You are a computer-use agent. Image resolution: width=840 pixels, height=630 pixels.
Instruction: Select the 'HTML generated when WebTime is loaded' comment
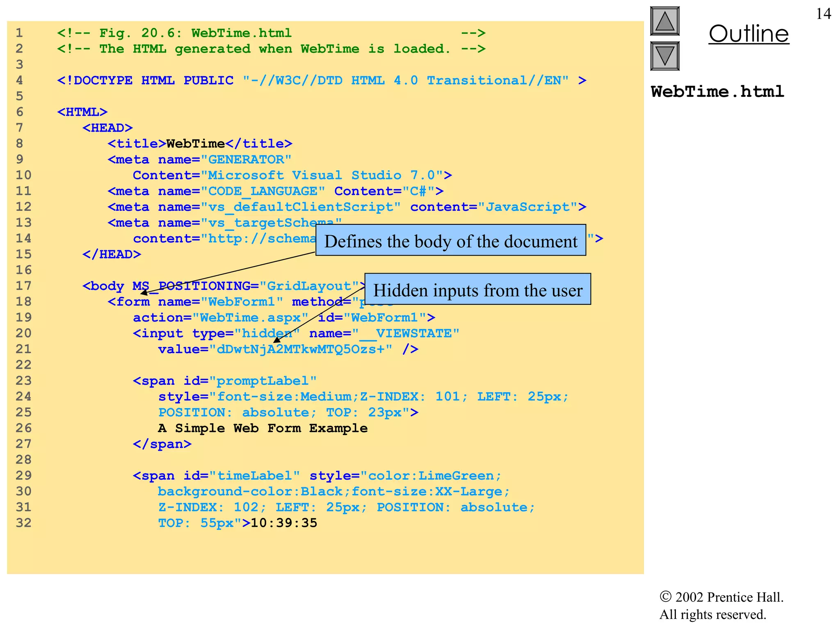pos(271,49)
